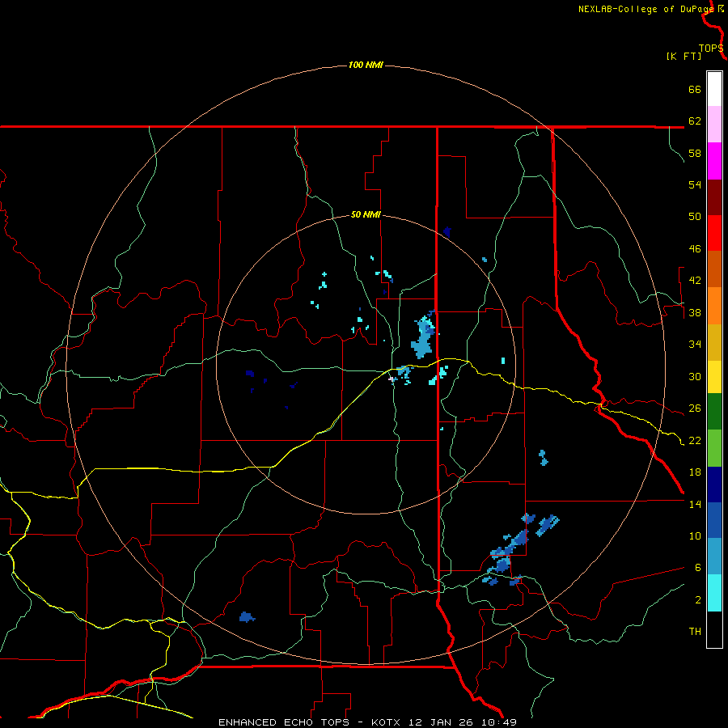Click the legend value '22'
Screen dimensions: 728x728
[x=695, y=440]
